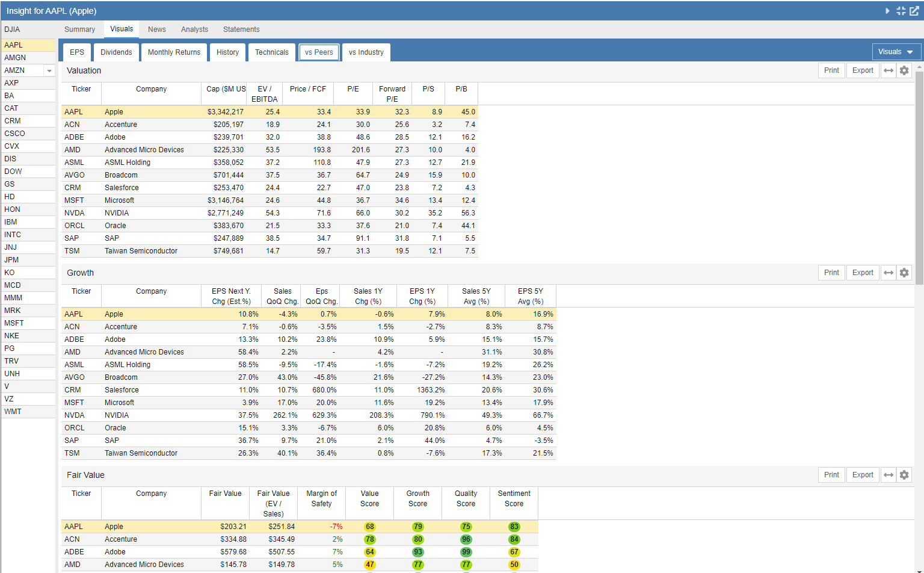Select the EPS sub-tab
This screenshot has width=924, height=573.
pos(77,52)
